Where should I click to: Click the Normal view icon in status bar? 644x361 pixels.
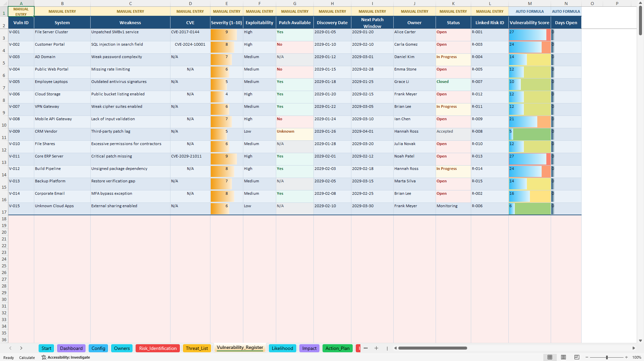(550, 357)
